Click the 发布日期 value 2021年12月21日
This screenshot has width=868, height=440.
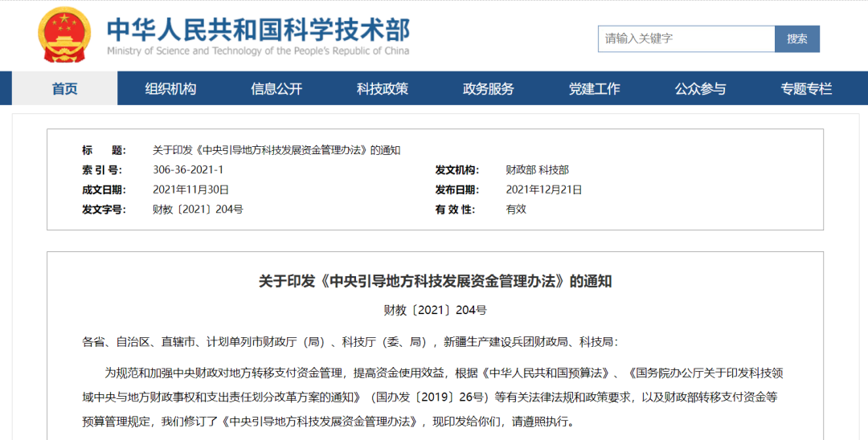coord(543,189)
